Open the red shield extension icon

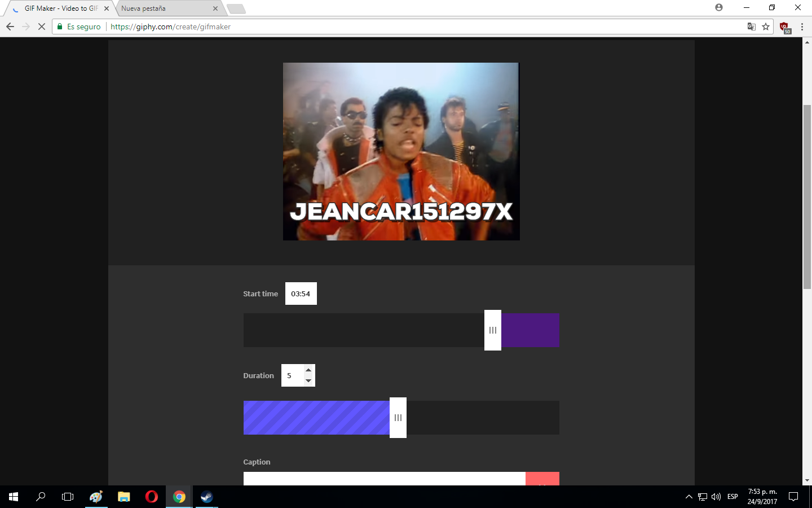[784, 27]
